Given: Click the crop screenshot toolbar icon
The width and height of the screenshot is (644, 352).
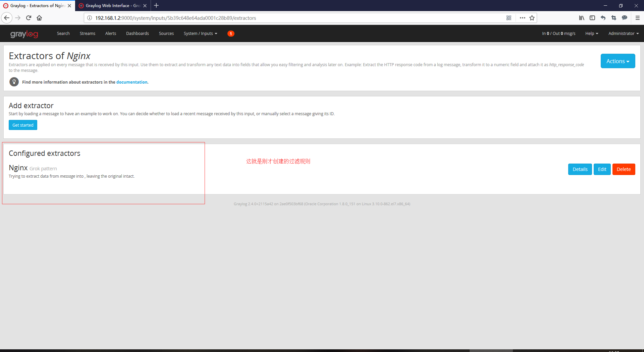Looking at the screenshot, I should (x=614, y=18).
